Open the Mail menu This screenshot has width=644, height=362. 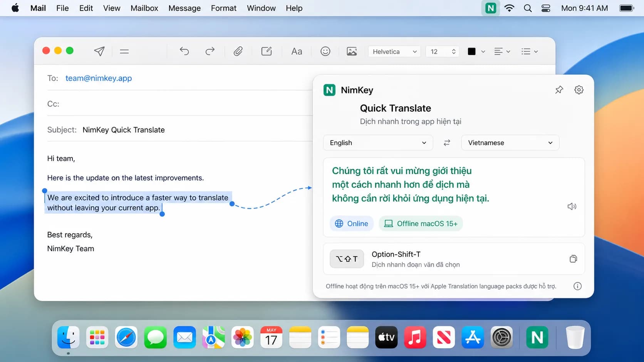(x=38, y=8)
